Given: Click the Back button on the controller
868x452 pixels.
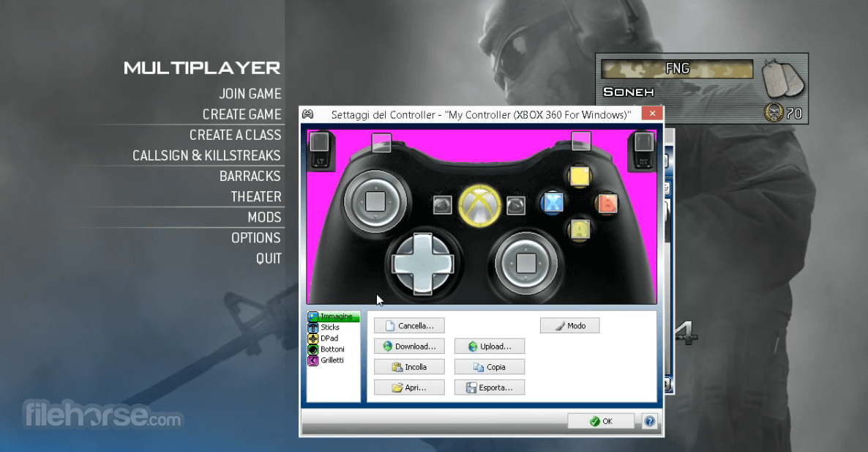Looking at the screenshot, I should click(442, 206).
